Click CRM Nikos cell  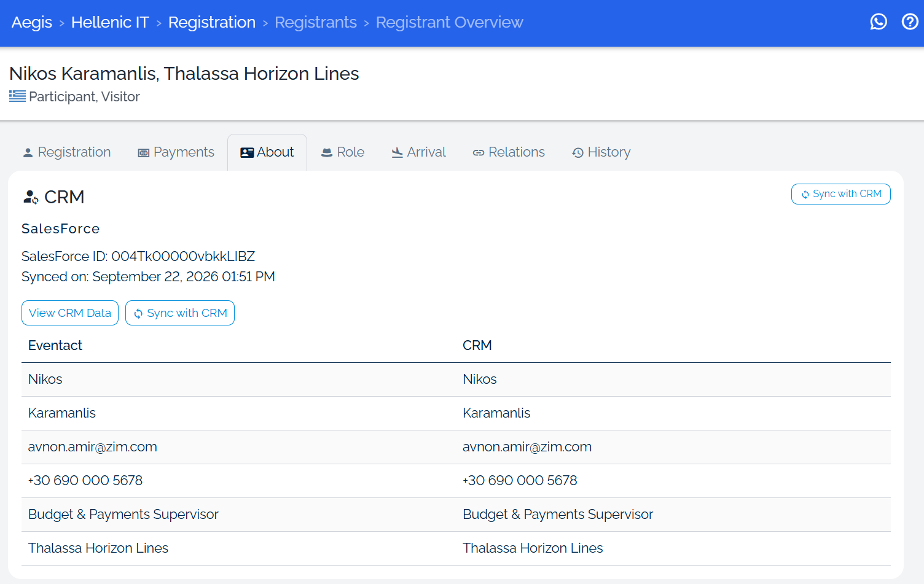(x=673, y=380)
